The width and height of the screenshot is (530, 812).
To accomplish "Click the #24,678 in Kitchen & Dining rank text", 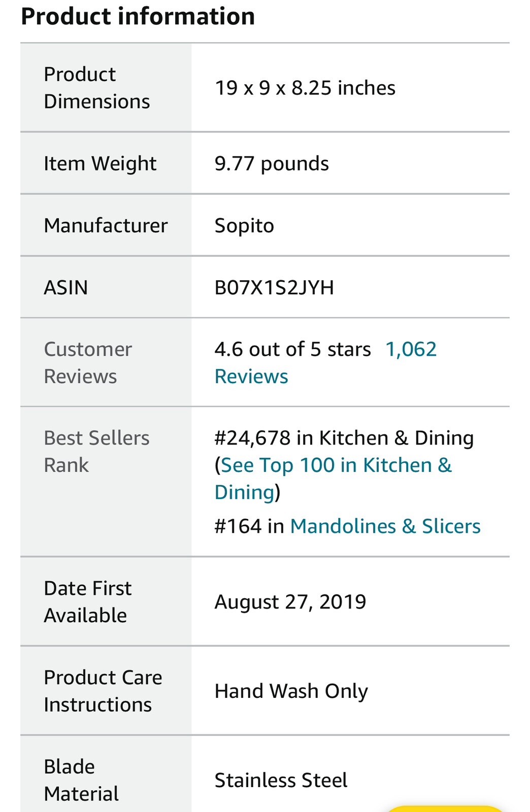I will click(344, 438).
